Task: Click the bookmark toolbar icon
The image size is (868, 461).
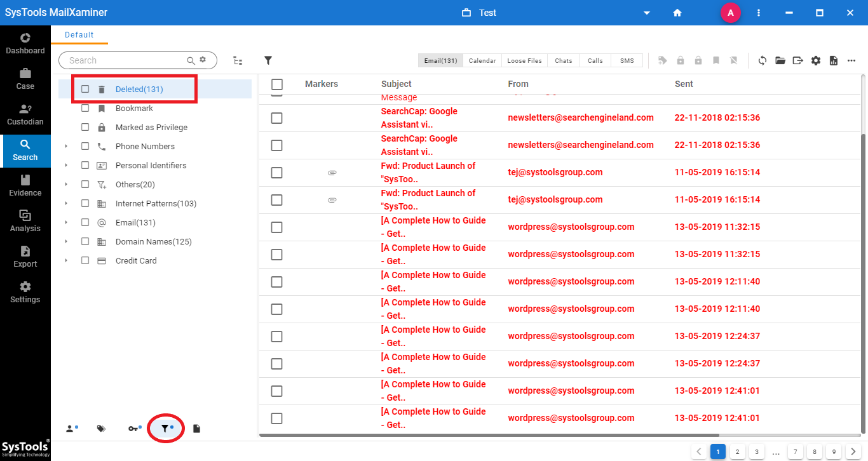Action: click(x=716, y=60)
